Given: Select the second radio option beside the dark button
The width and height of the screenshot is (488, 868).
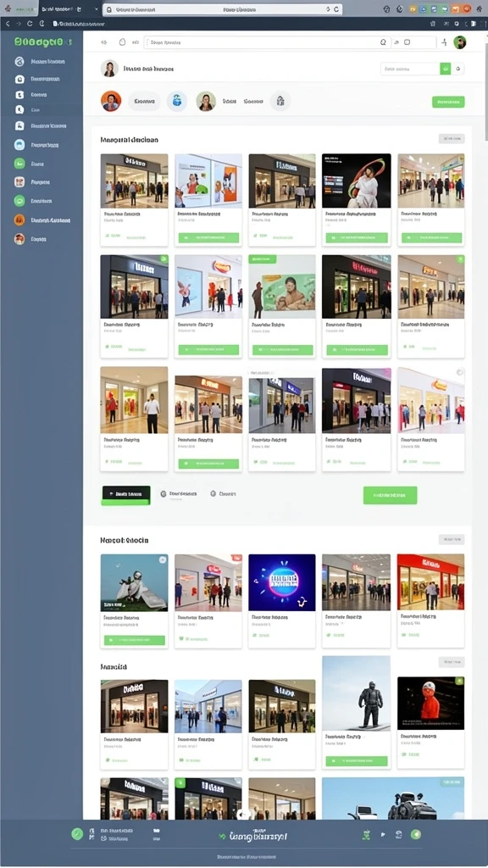Looking at the screenshot, I should (213, 493).
